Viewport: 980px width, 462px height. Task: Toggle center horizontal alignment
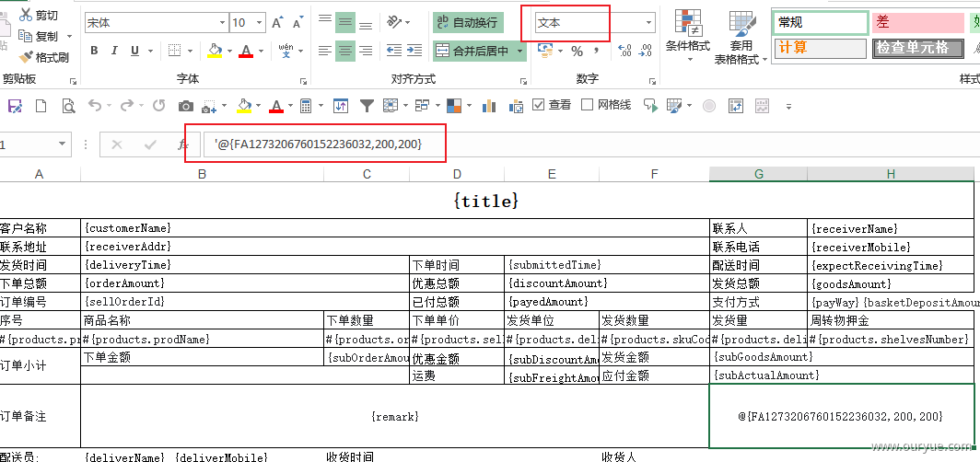point(345,51)
